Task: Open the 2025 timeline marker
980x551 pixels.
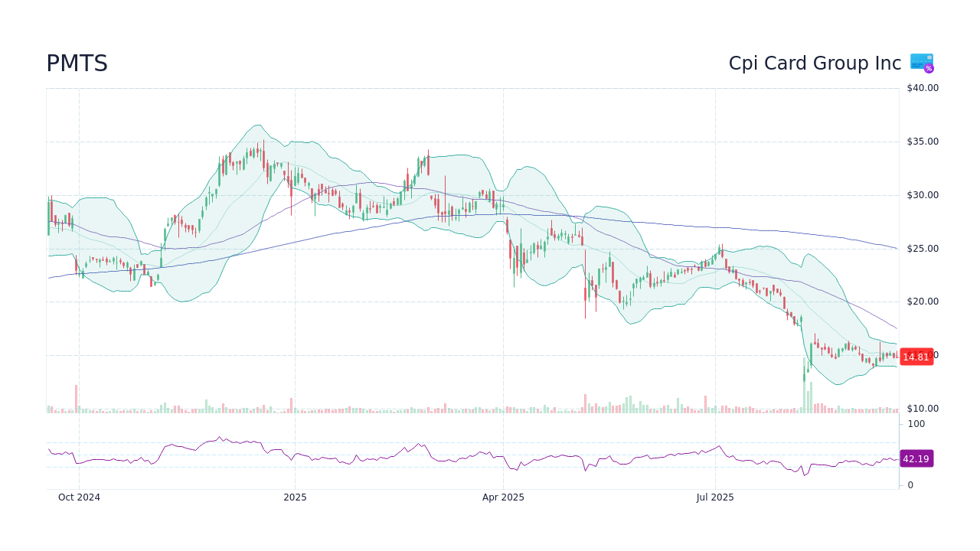Action: 295,497
